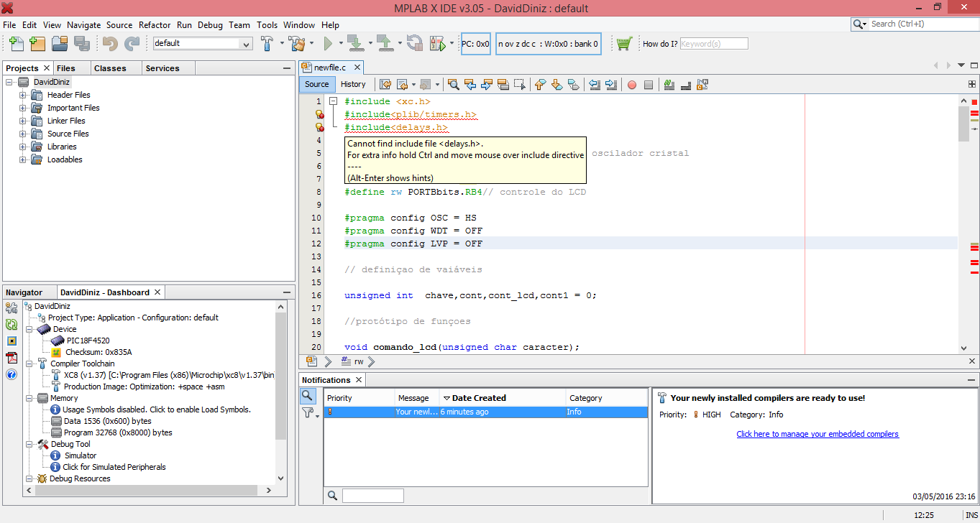
Task: Click Previous Bookmark up-arrow icon
Action: point(541,85)
